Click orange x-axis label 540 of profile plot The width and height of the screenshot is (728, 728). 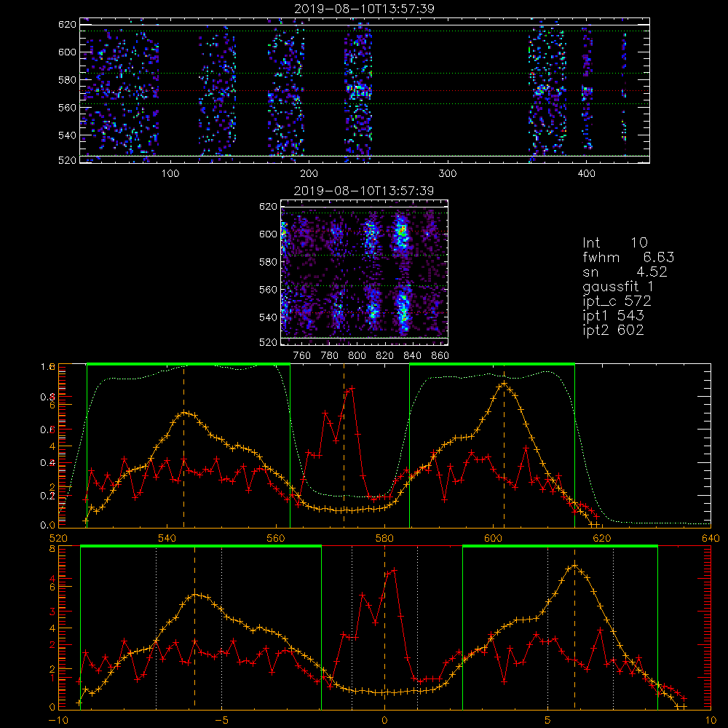[x=167, y=539]
